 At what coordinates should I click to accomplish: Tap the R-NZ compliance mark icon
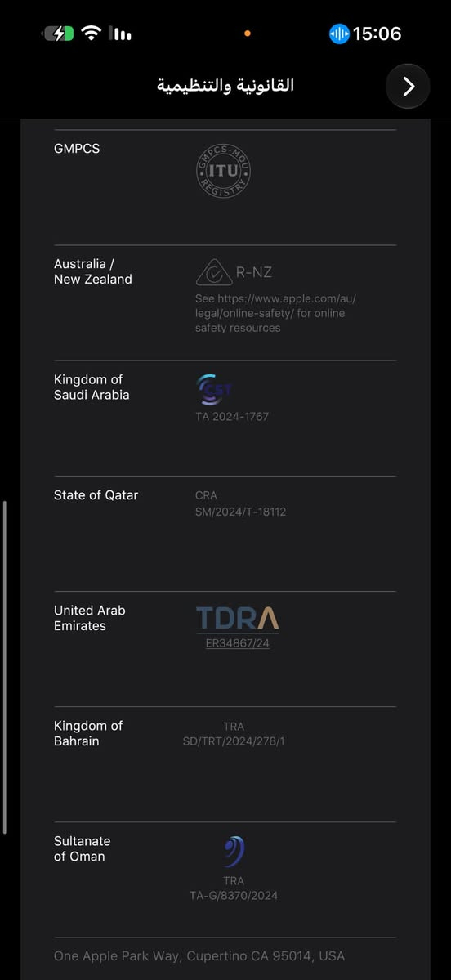(214, 272)
